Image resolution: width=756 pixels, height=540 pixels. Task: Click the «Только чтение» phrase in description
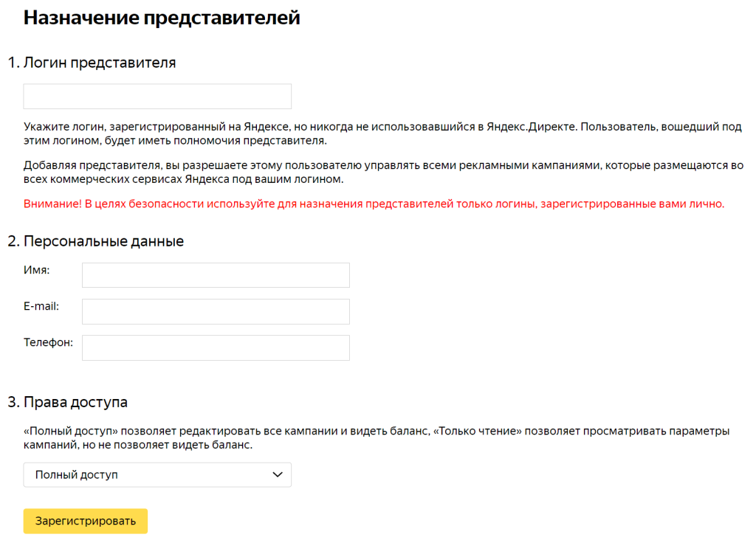pyautogui.click(x=478, y=431)
